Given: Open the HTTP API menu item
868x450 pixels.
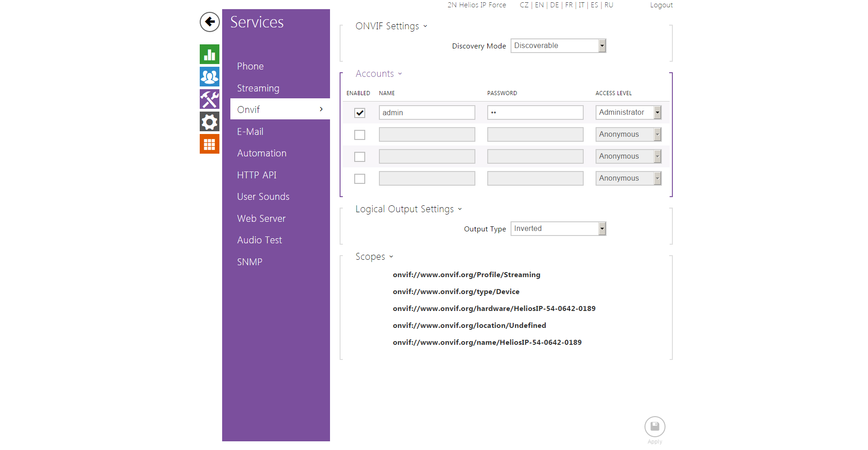Looking at the screenshot, I should pyautogui.click(x=256, y=175).
